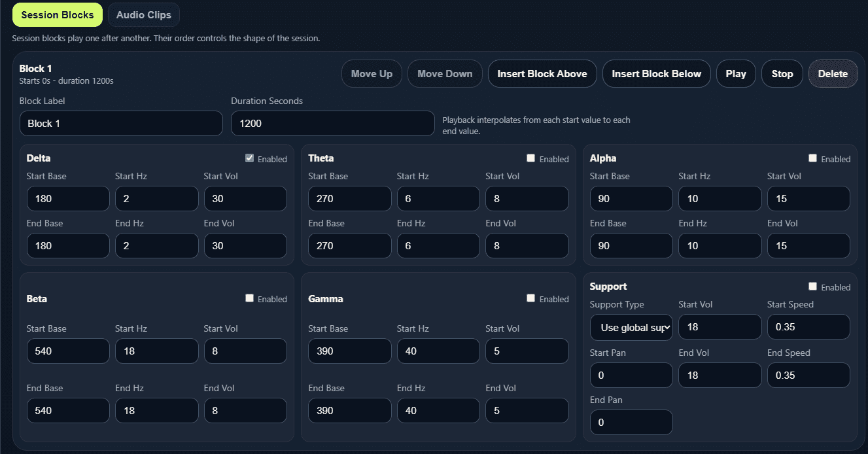The width and height of the screenshot is (868, 454).
Task: Focus the Duration Seconds field
Action: [x=333, y=123]
